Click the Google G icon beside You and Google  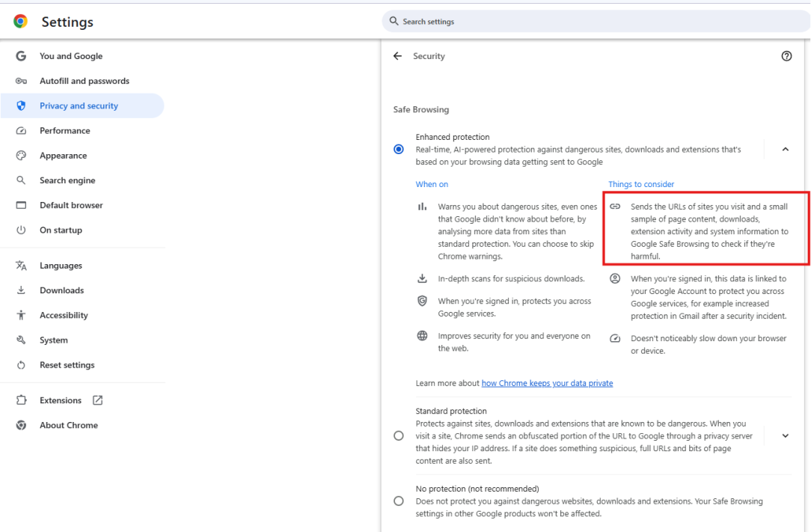tap(21, 56)
